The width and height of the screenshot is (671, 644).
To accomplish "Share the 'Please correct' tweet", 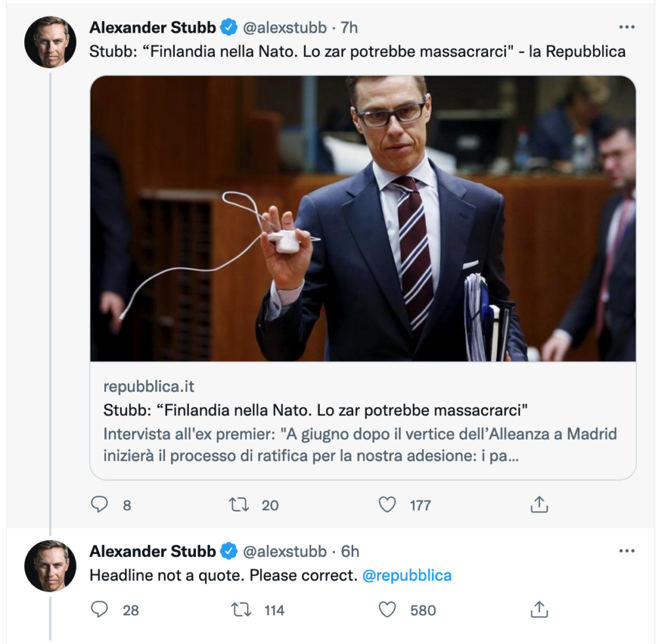I will coord(538,610).
